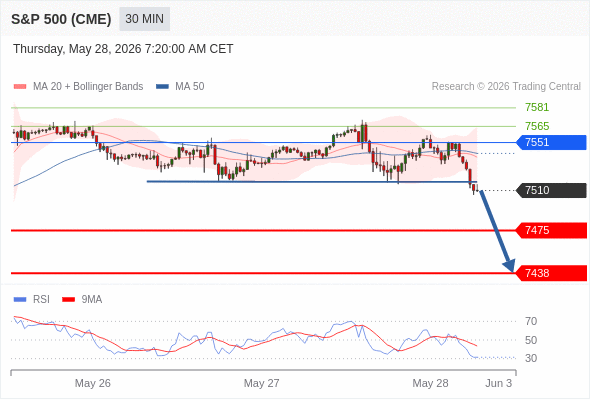Click the blue 7551 pivot price tag

(551, 142)
